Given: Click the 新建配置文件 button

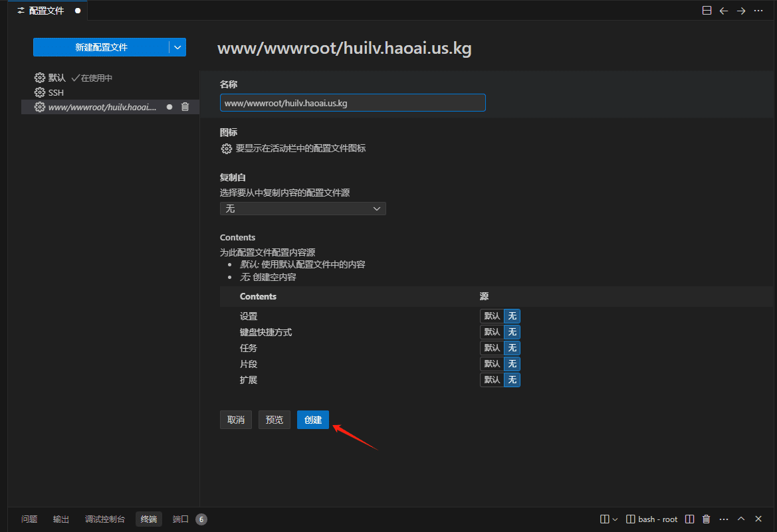Looking at the screenshot, I should click(101, 48).
